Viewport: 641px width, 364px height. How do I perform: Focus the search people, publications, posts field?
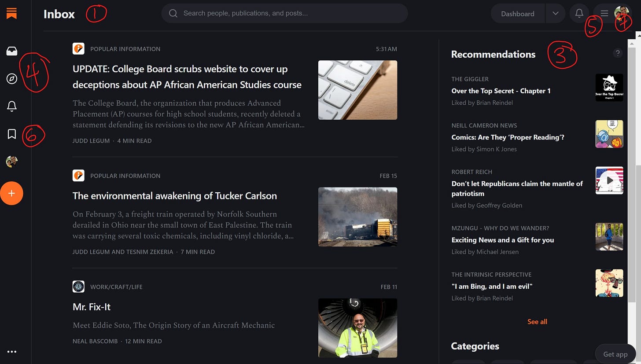coord(284,13)
